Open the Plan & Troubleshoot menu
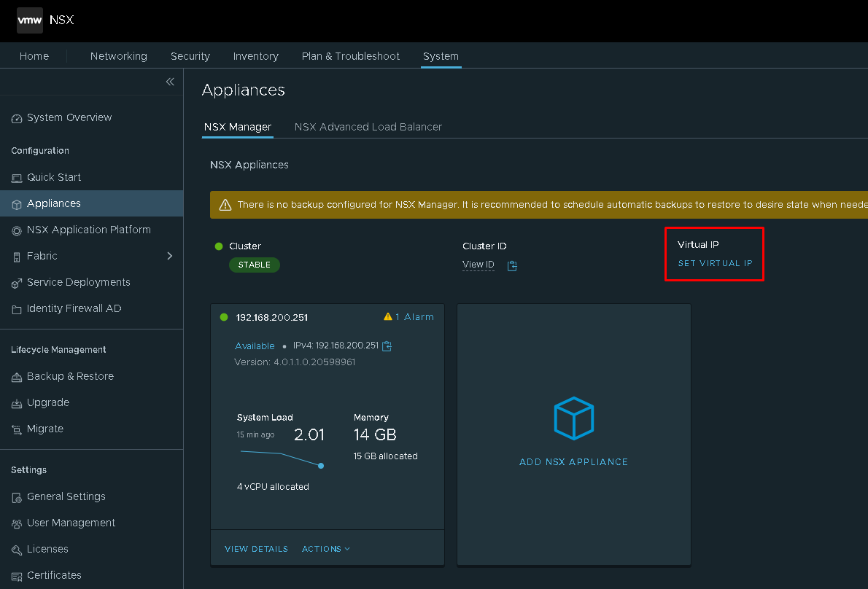 pyautogui.click(x=350, y=56)
